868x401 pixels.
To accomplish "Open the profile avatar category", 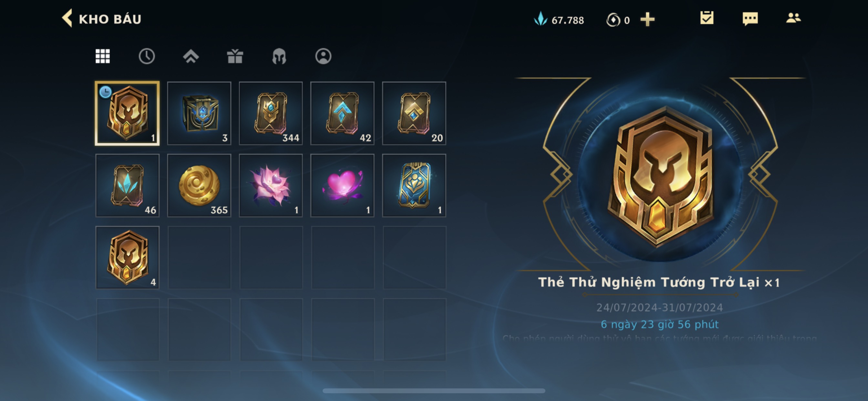I will point(323,56).
